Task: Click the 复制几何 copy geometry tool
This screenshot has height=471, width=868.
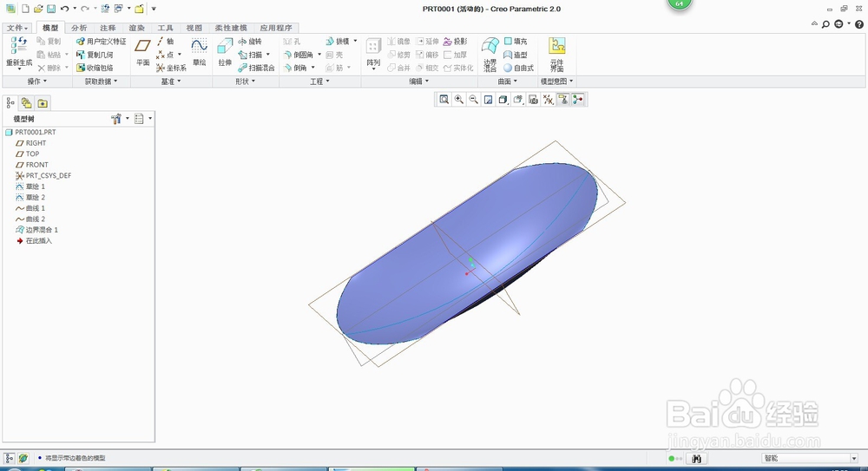Action: (95, 55)
